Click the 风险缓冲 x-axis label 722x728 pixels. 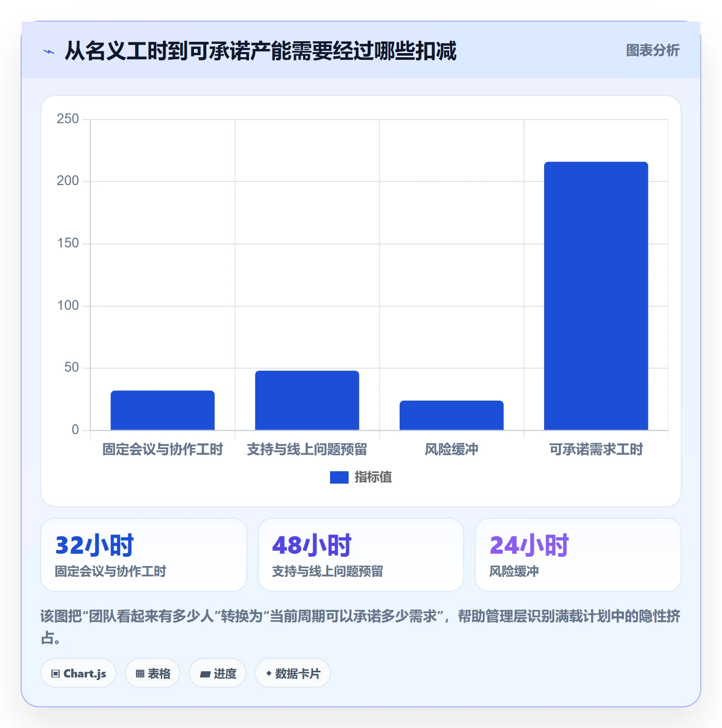pyautogui.click(x=451, y=450)
